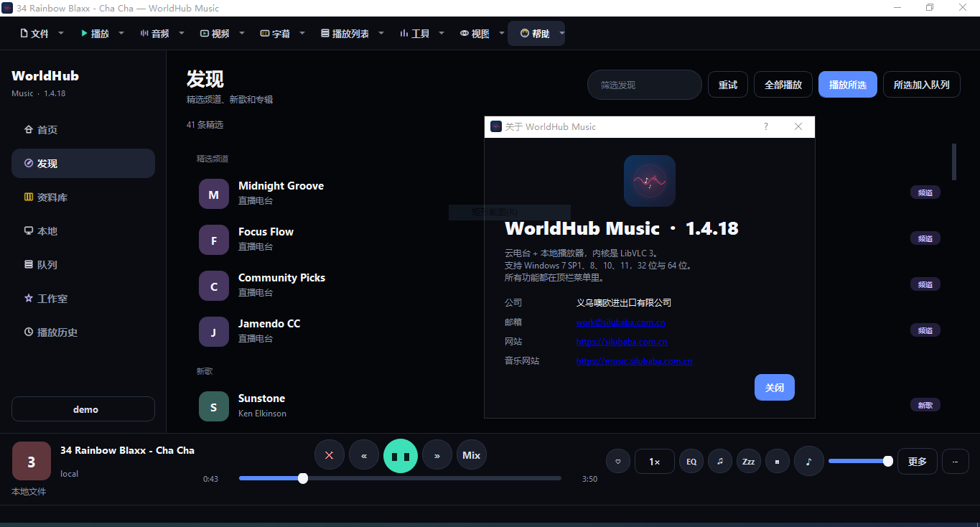Screen dimensions: 980x527
Task: Expand the arrow next to 视图
Action: [x=501, y=33]
